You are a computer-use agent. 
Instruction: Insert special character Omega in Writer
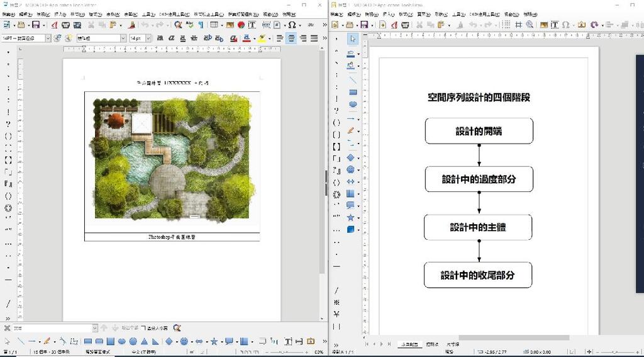tap(292, 25)
